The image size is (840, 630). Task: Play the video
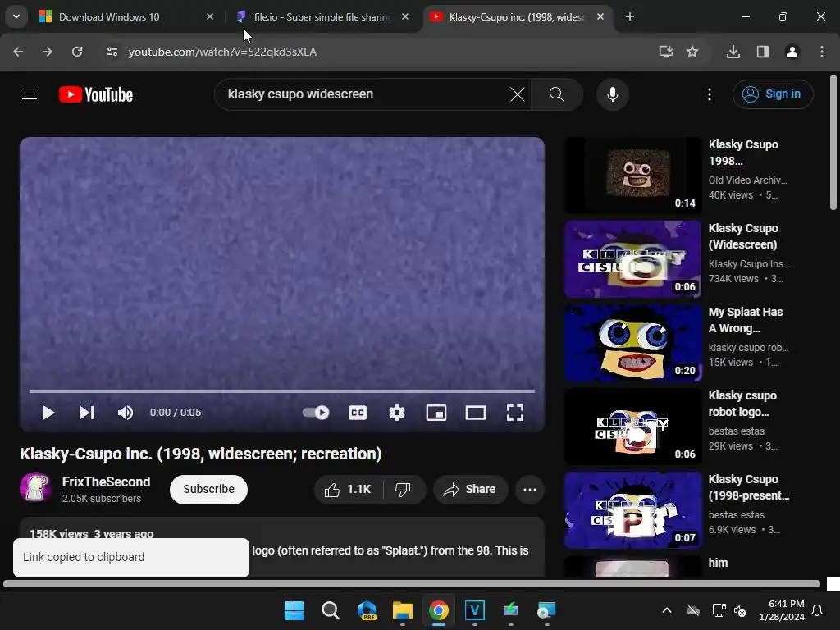[48, 413]
